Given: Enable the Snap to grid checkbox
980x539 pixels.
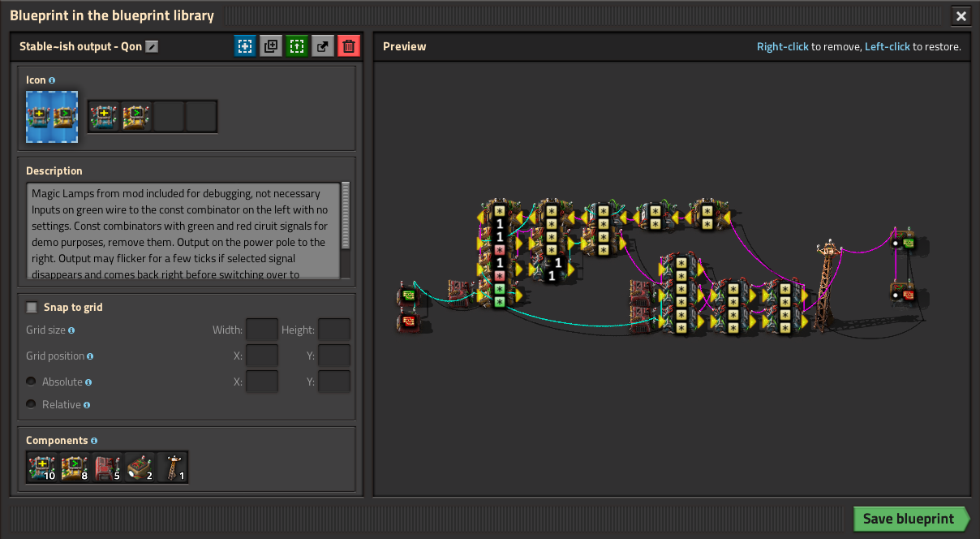Looking at the screenshot, I should (x=32, y=307).
